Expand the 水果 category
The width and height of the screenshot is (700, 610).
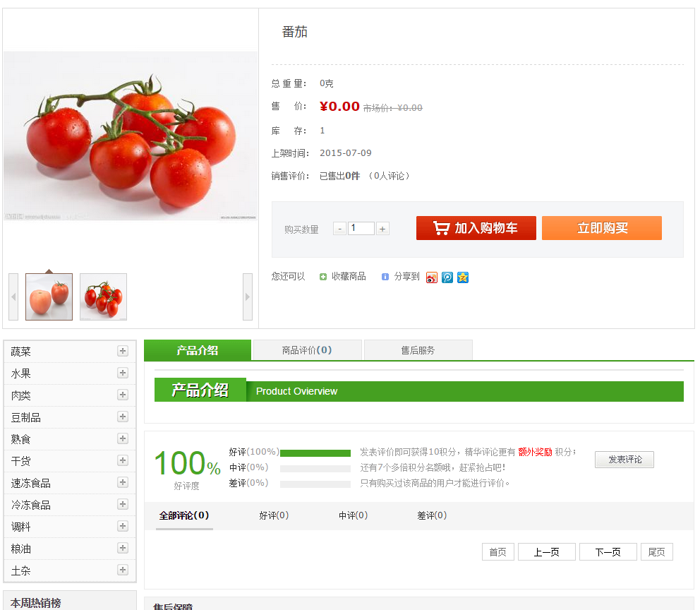pyautogui.click(x=123, y=373)
